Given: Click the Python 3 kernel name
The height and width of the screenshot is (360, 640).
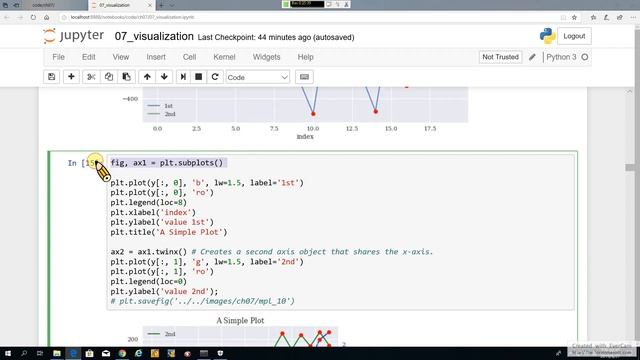Looking at the screenshot, I should [561, 57].
